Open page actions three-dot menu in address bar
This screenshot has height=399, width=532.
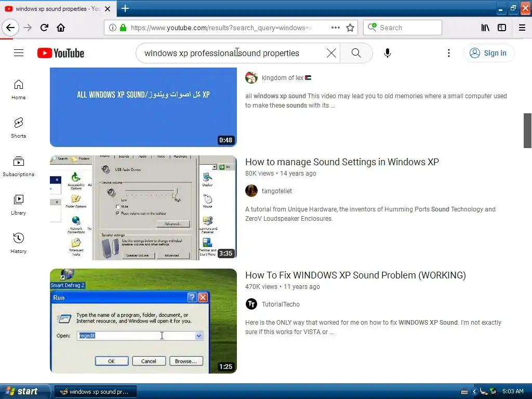pos(335,28)
